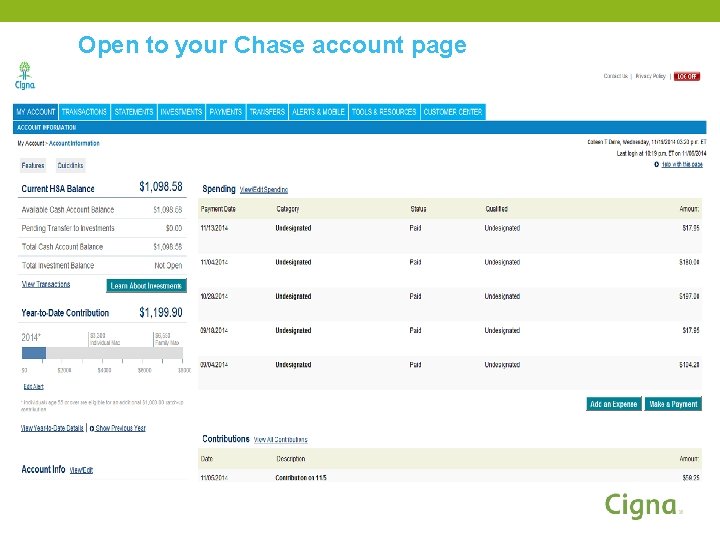The height and width of the screenshot is (540, 720).
Task: Click the $1,199.90 Year-to-Date Contribution amount
Action: point(161,313)
